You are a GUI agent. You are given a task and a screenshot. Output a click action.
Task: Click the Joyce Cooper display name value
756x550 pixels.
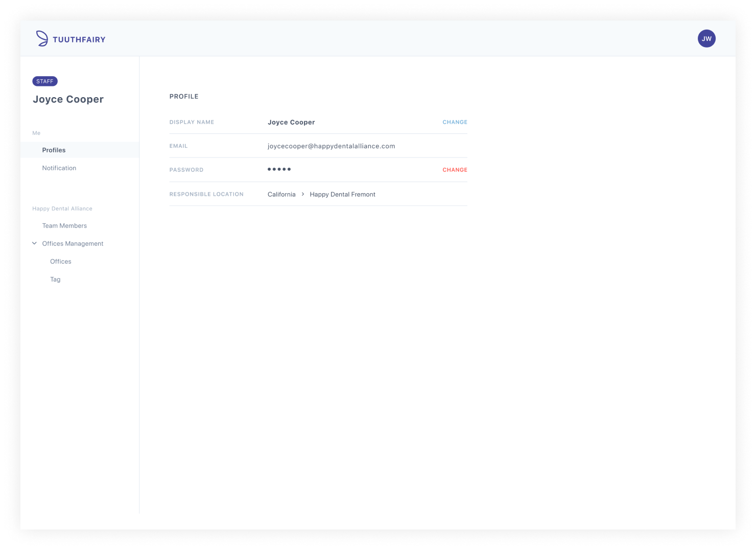pos(291,122)
